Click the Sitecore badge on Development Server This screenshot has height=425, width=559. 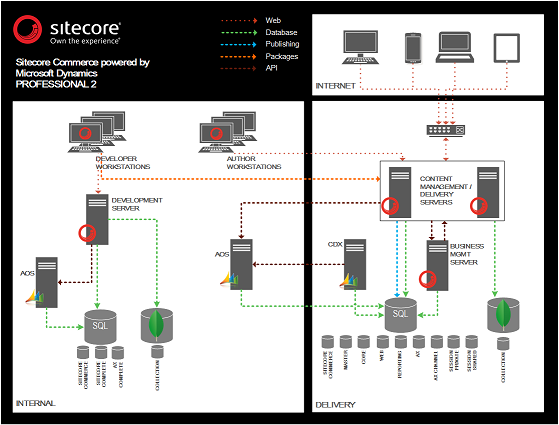[87, 233]
